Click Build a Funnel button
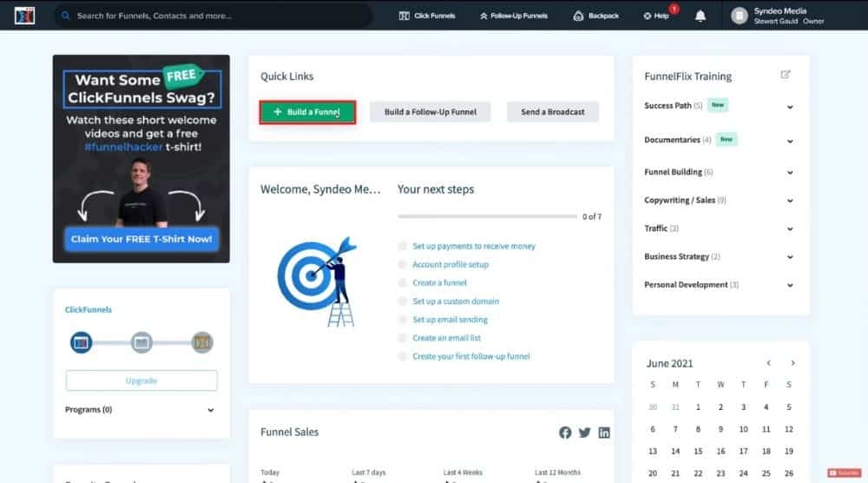 coord(307,112)
